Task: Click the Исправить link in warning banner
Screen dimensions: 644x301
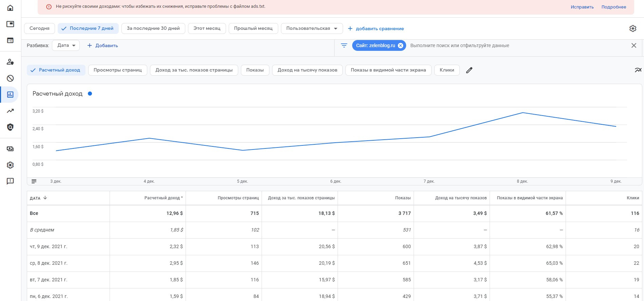Action: point(582,7)
